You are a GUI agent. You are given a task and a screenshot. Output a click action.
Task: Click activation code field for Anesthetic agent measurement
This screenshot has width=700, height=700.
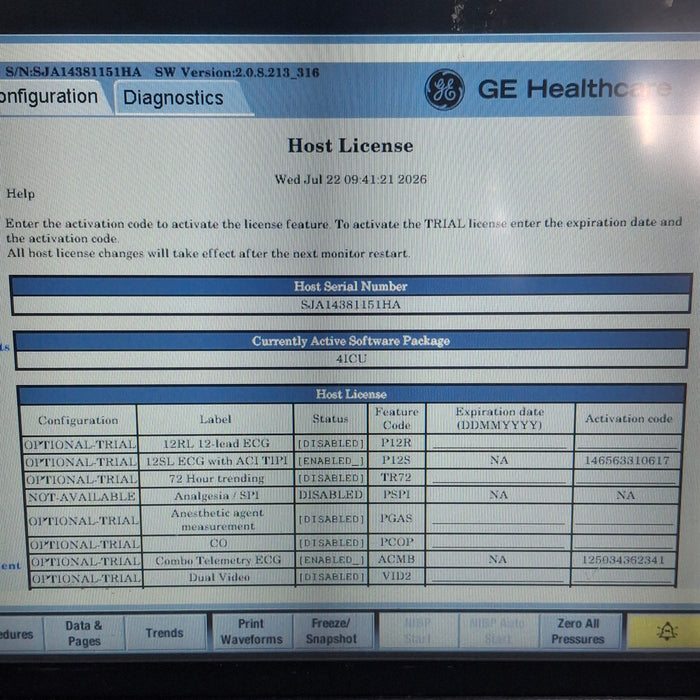point(624,518)
